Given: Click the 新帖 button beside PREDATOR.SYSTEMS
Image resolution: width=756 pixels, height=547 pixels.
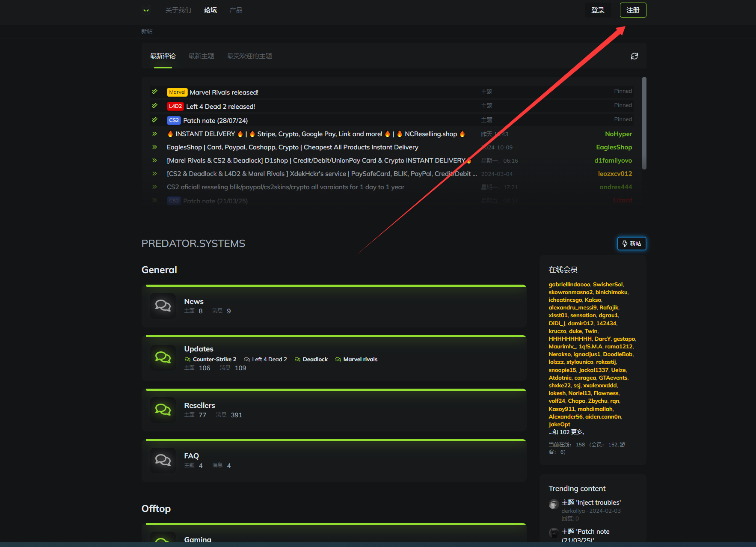Looking at the screenshot, I should click(632, 244).
